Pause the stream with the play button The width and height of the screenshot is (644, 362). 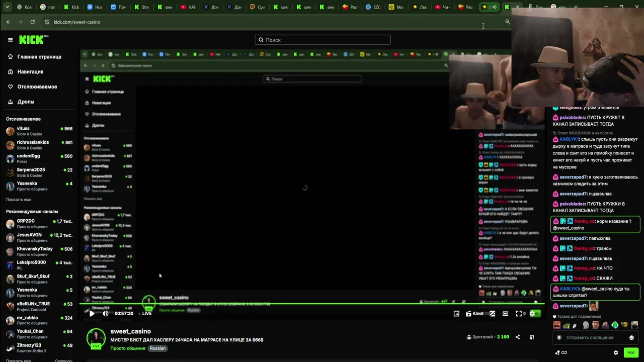(x=92, y=313)
